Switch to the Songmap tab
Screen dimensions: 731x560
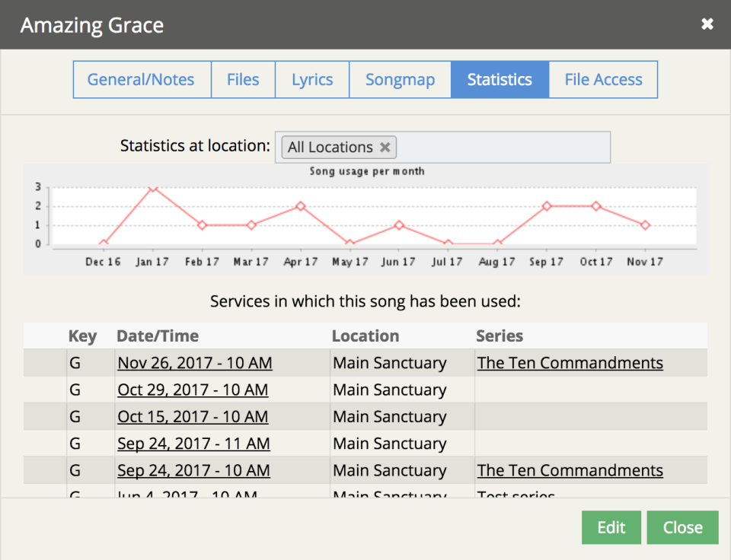[400, 79]
